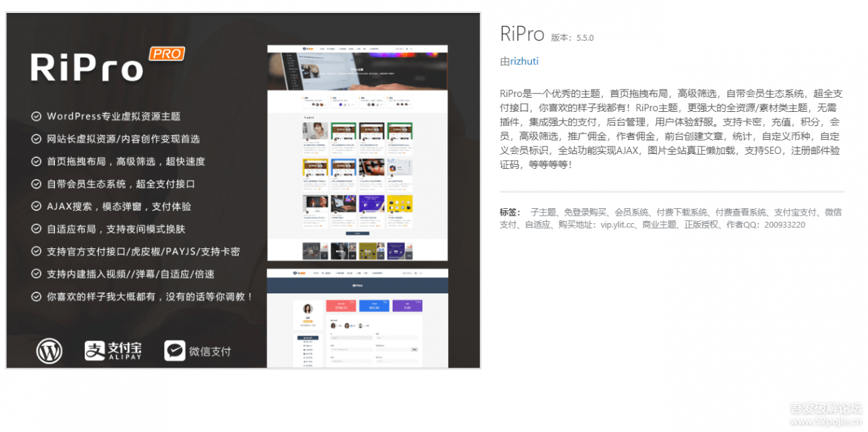Click feature text 你喜欢的样子我大概都有，没有的话等你调教
The image size is (868, 432).
tap(150, 296)
